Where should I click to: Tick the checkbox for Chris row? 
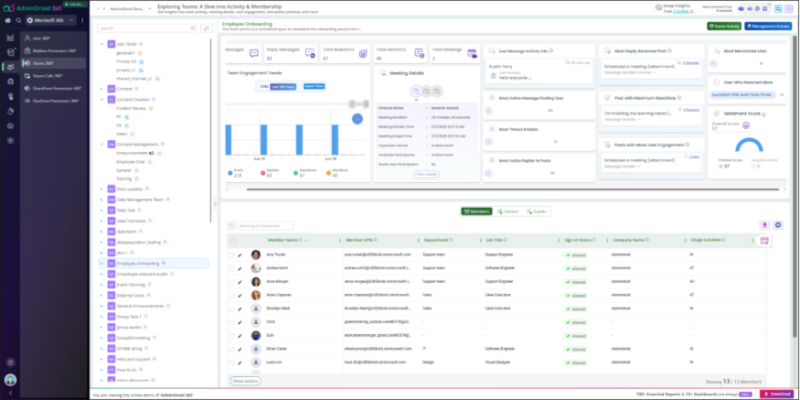click(232, 322)
